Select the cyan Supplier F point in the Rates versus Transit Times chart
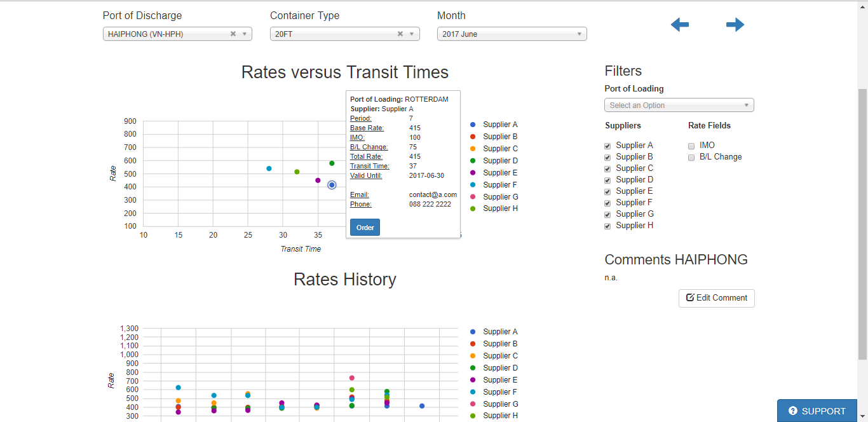 pyautogui.click(x=269, y=168)
